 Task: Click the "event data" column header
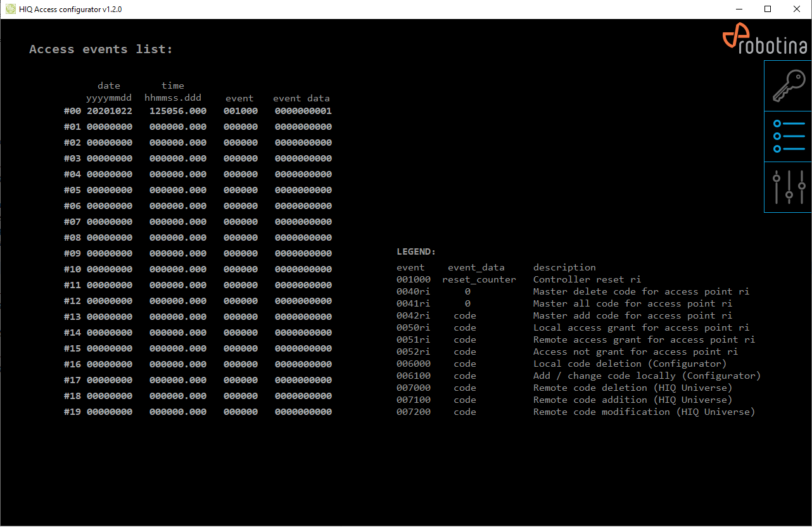[301, 98]
